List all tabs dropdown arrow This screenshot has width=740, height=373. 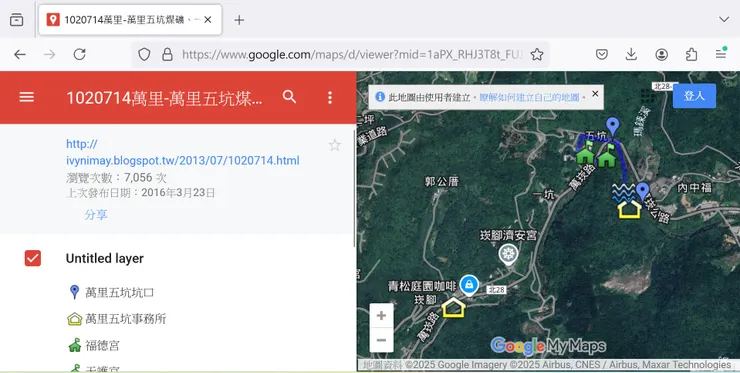click(724, 19)
